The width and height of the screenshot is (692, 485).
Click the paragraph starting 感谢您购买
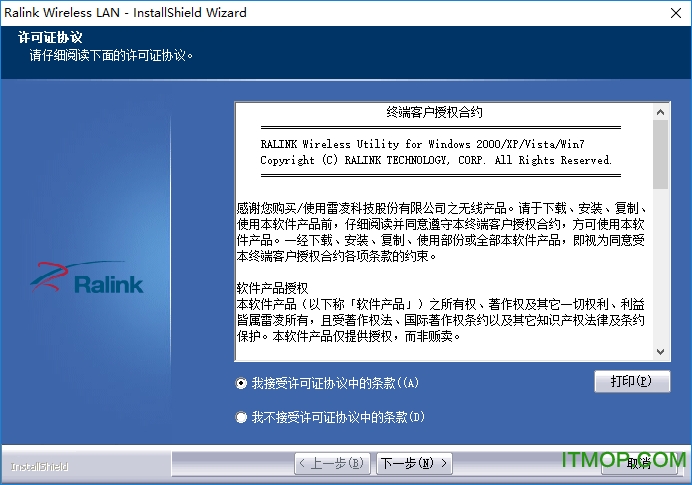(441, 232)
